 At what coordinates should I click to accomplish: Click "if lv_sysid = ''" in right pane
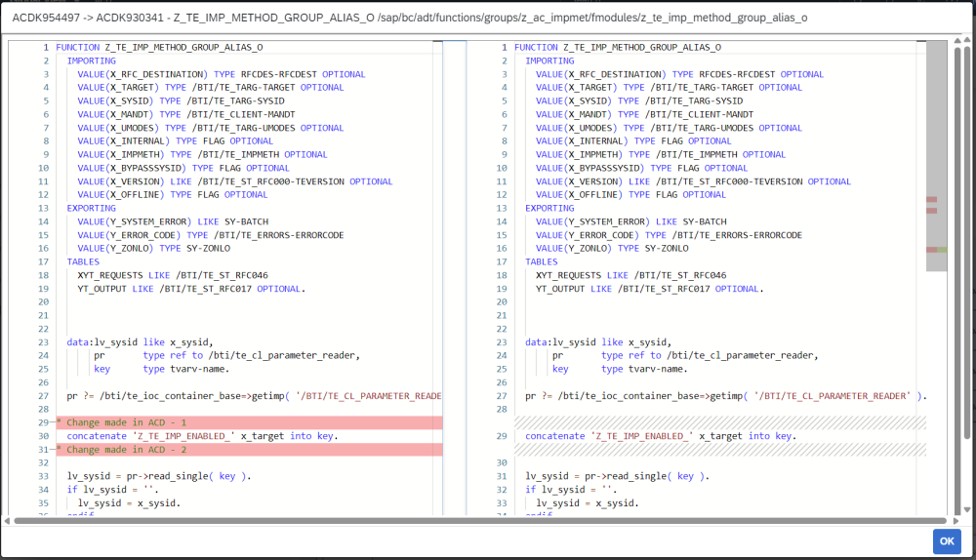571,490
